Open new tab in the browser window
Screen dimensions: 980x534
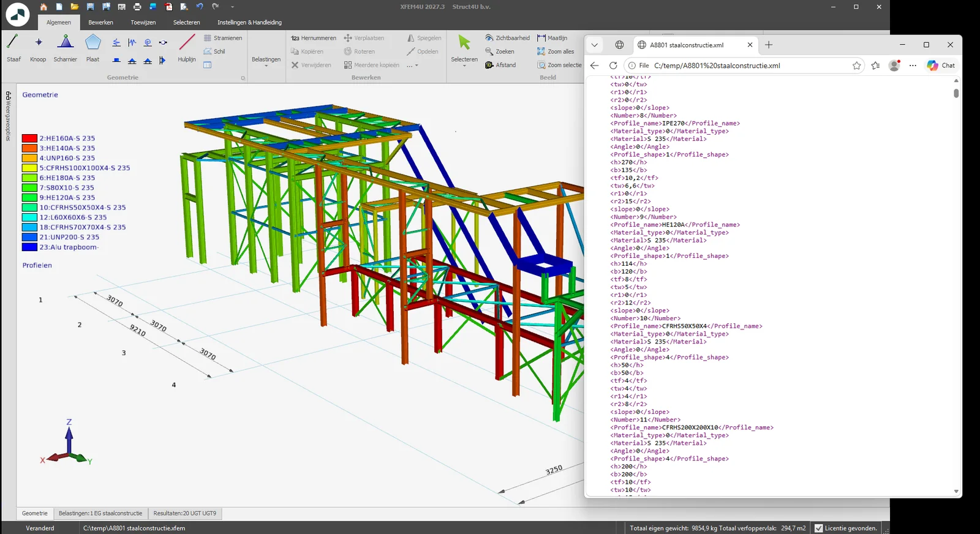(x=769, y=45)
